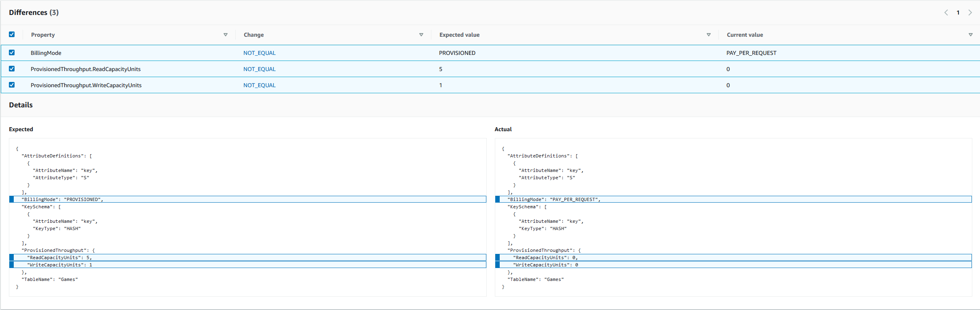Click the next page arrow icon

click(970, 13)
